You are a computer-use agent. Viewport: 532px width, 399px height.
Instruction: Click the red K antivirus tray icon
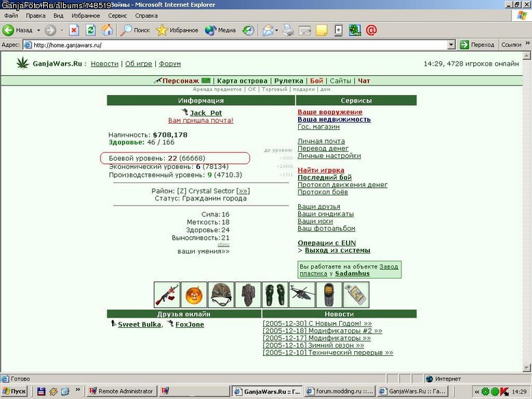pos(504,391)
